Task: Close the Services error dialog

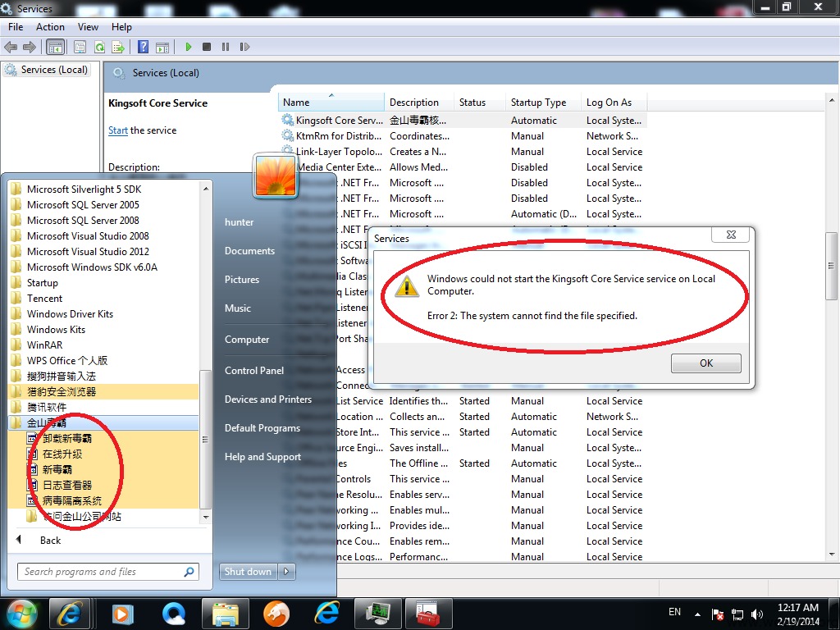Action: (x=731, y=235)
